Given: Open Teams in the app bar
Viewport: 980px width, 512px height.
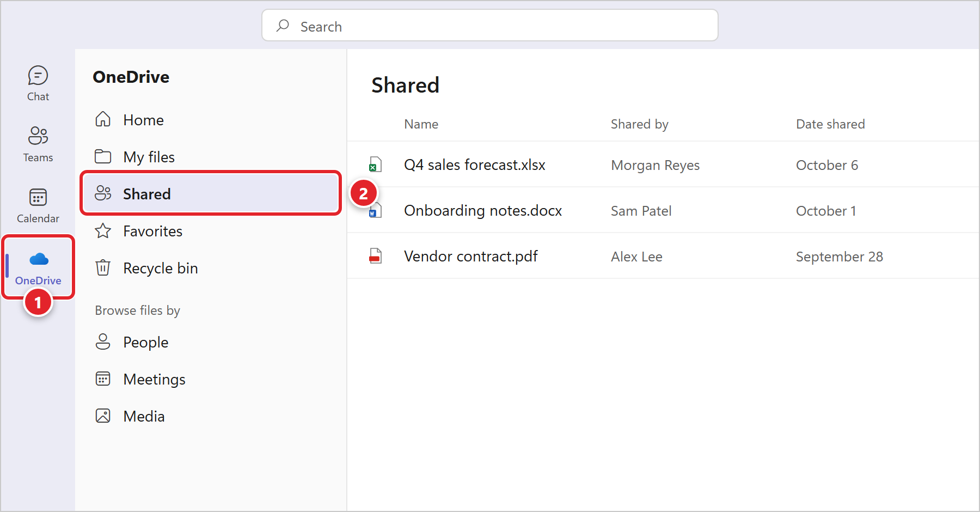Looking at the screenshot, I should click(x=38, y=144).
